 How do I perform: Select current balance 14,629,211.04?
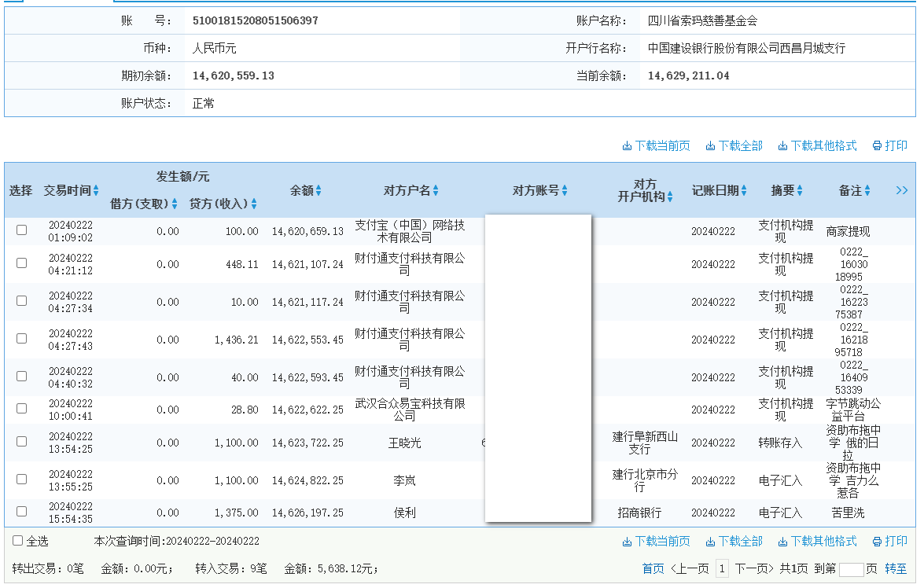tap(688, 75)
